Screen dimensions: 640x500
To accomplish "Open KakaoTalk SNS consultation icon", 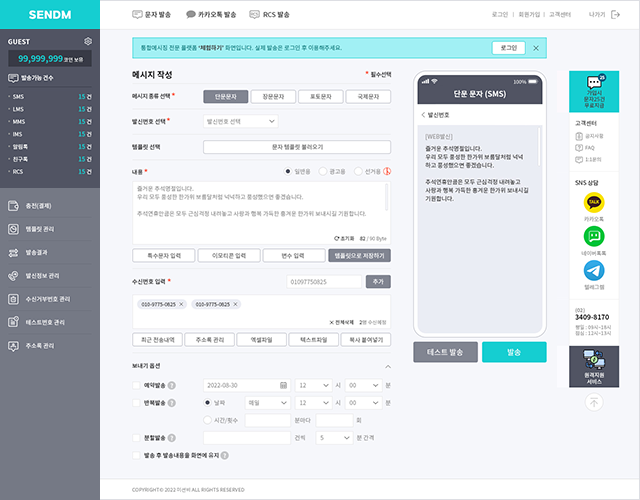I will (x=594, y=202).
